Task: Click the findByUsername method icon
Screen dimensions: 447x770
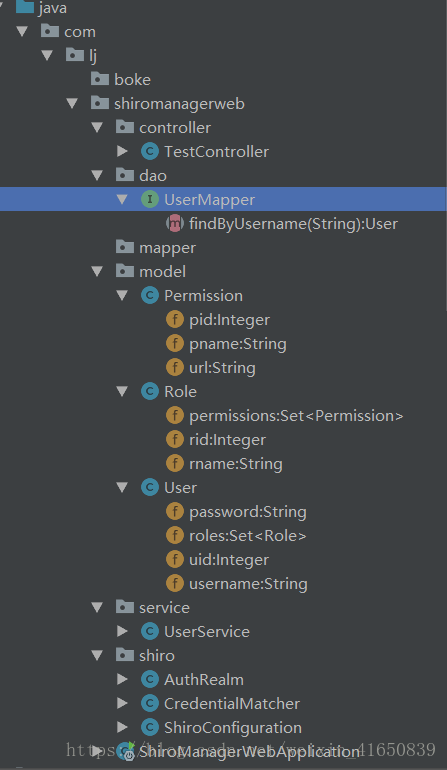Action: 175,223
